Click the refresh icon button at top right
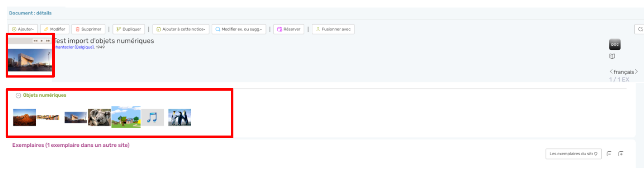The height and width of the screenshot is (173, 644). point(639,29)
